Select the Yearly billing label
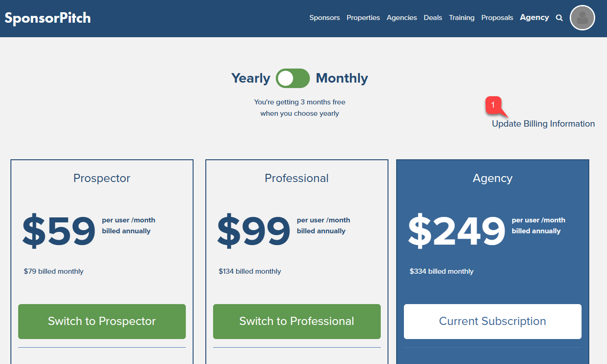 pos(251,78)
